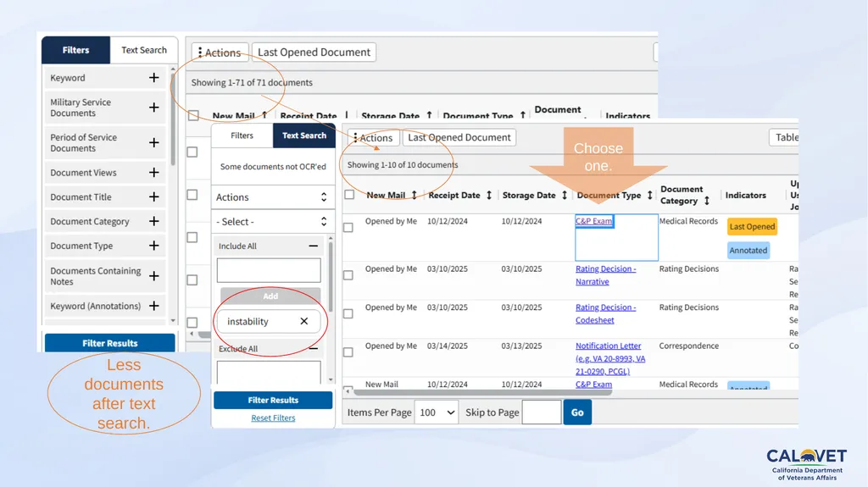Expand Military Service Documents plus icon
The height and width of the screenshot is (487, 868).
[154, 108]
